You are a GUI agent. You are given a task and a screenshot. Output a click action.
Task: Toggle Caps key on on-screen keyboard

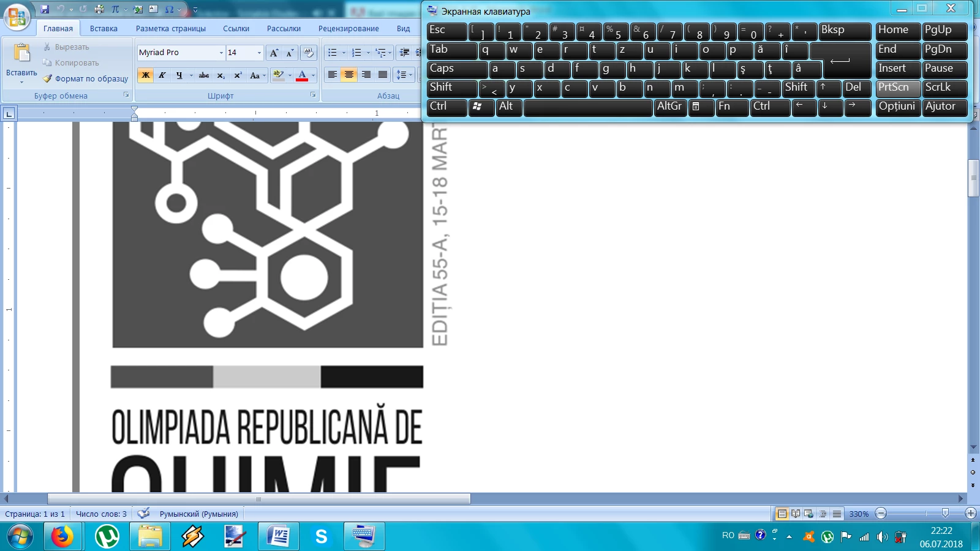(457, 69)
